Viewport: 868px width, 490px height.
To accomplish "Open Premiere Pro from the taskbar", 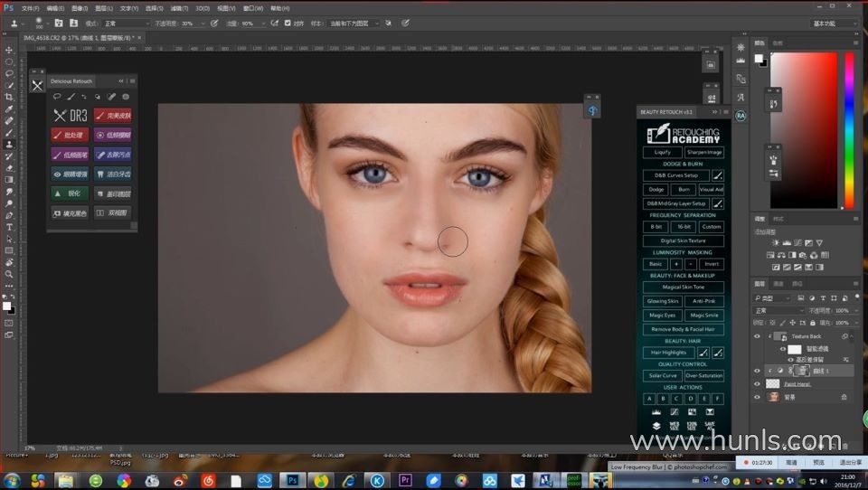I will 405,480.
